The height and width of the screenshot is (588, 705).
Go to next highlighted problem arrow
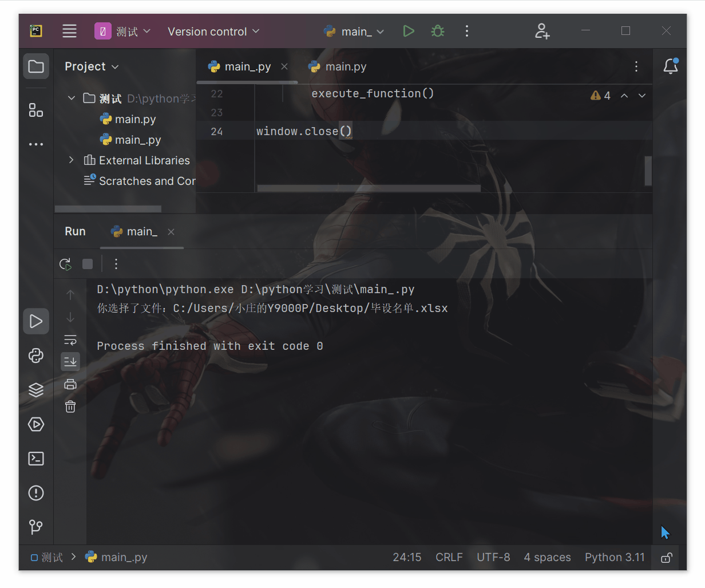click(642, 96)
